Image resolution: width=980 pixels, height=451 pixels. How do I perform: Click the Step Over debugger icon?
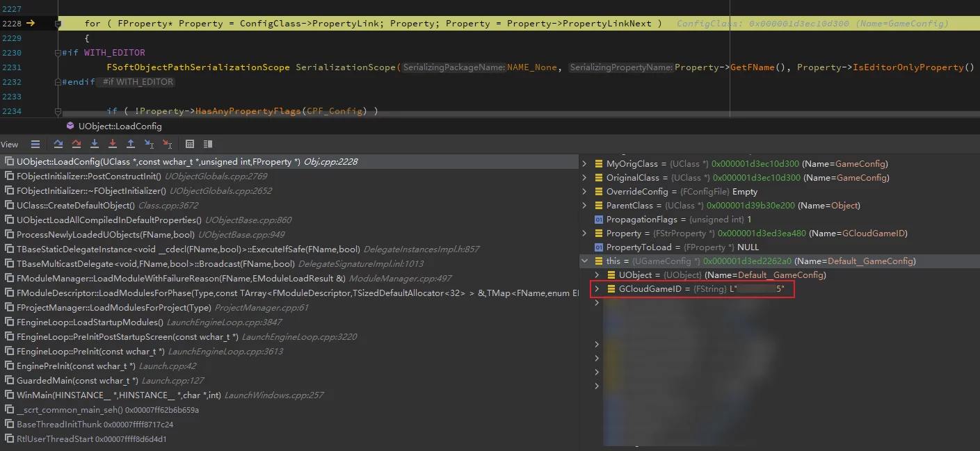tap(58, 144)
